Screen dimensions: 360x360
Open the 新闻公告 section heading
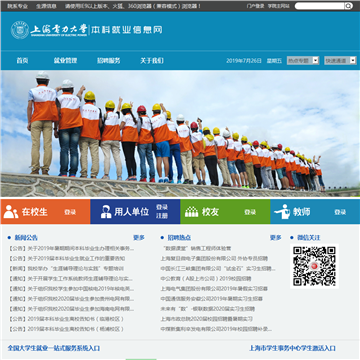tap(26, 238)
